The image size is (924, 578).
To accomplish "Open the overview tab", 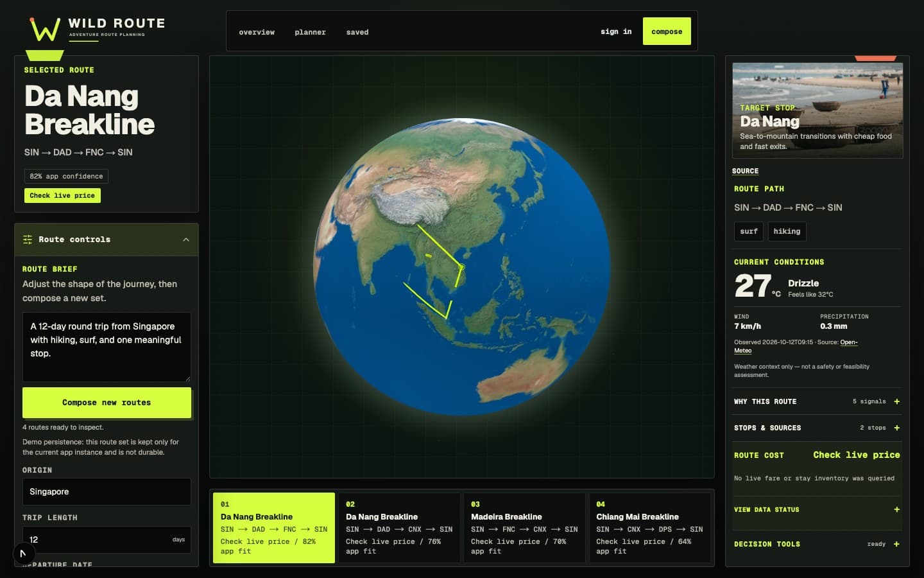I will click(x=257, y=32).
